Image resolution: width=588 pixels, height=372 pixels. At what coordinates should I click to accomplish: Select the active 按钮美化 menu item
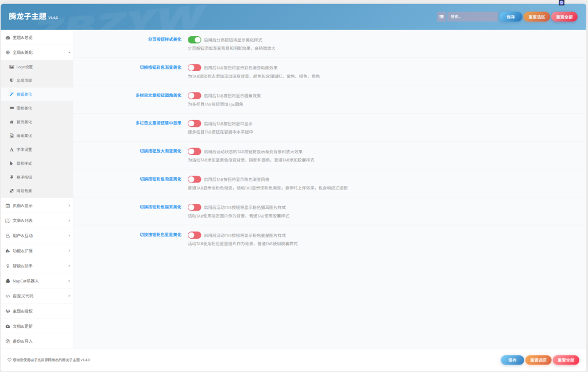click(x=37, y=94)
